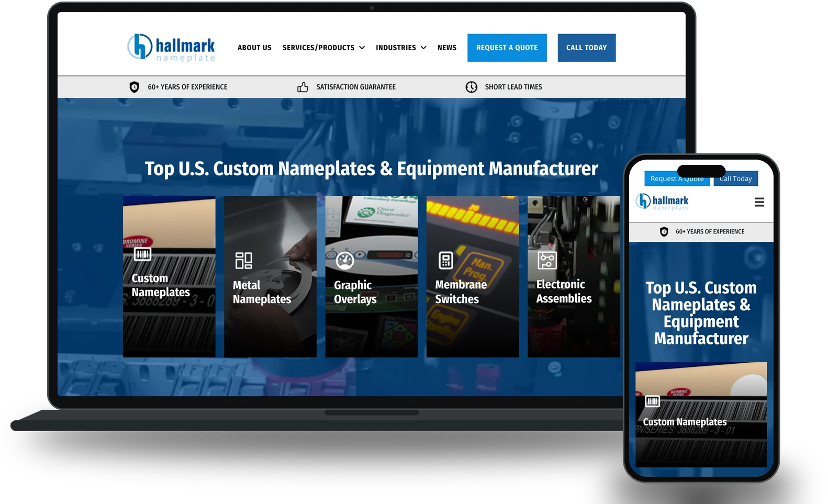Click the shield icon on the phone screen
The height and width of the screenshot is (504, 828).
pyautogui.click(x=664, y=232)
